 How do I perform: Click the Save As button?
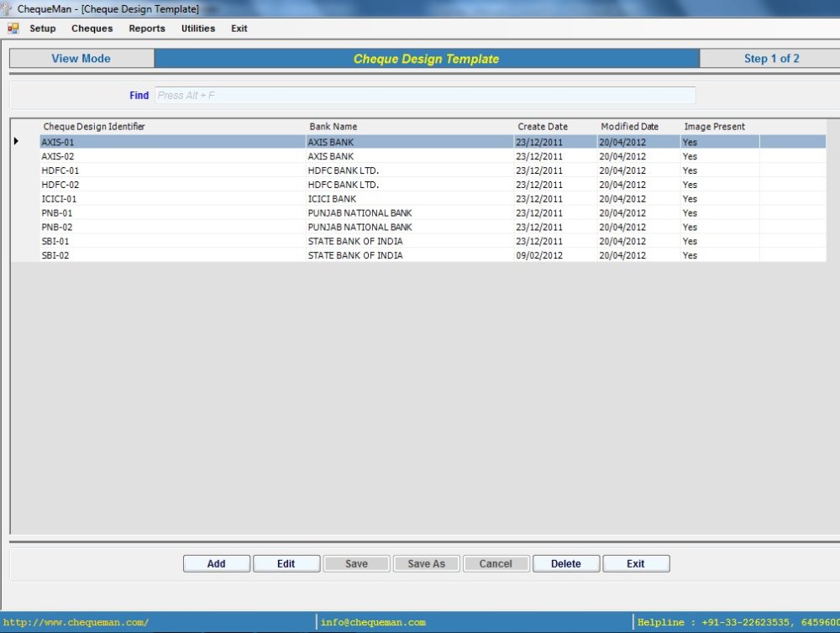point(427,563)
